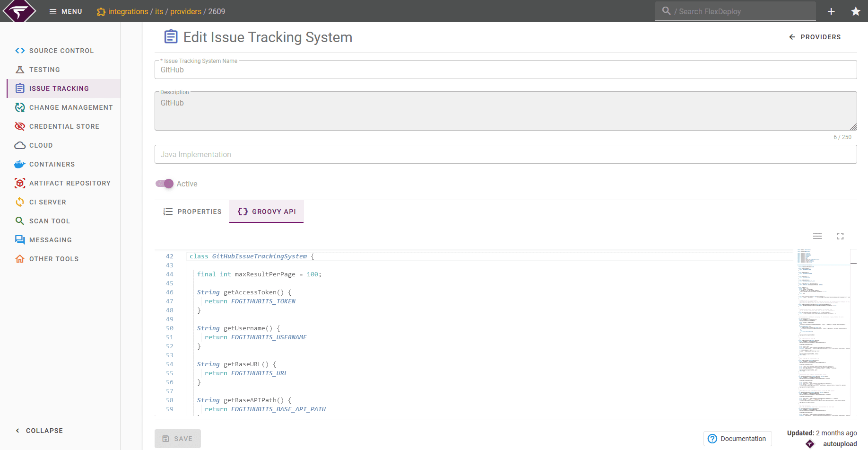Click the Credential Store crossed-eye icon
The image size is (868, 450).
pyautogui.click(x=20, y=126)
